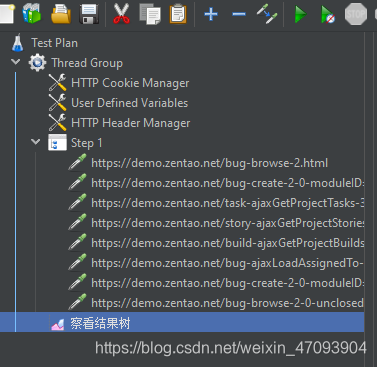
Task: Select the task-ajaxGetProjectTasks request
Action: [x=228, y=203]
